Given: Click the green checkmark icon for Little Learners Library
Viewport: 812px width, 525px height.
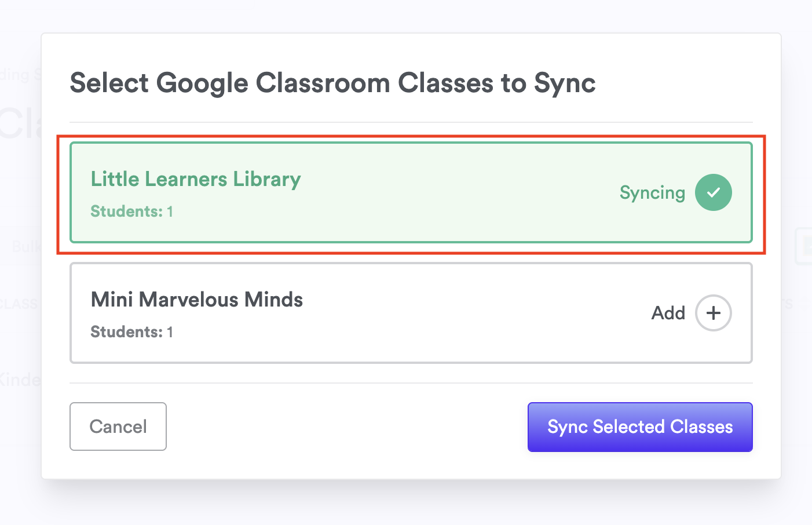Looking at the screenshot, I should tap(713, 192).
